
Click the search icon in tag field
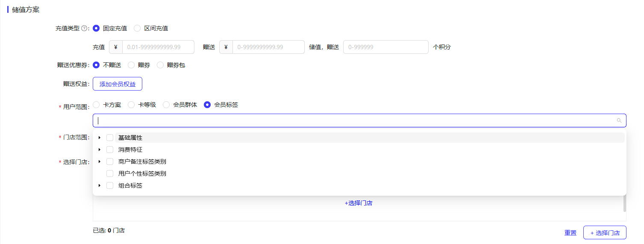[619, 121]
